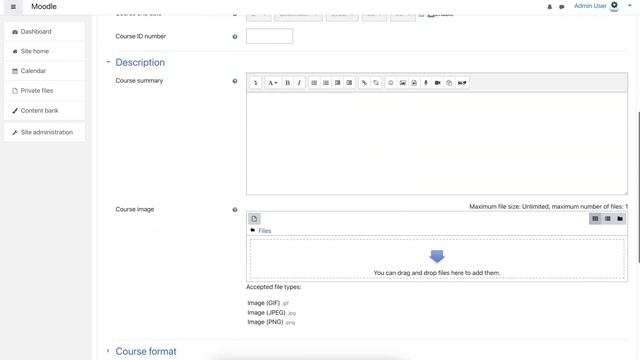Go to Moodle site brand link
The image size is (640, 360).
point(44,7)
